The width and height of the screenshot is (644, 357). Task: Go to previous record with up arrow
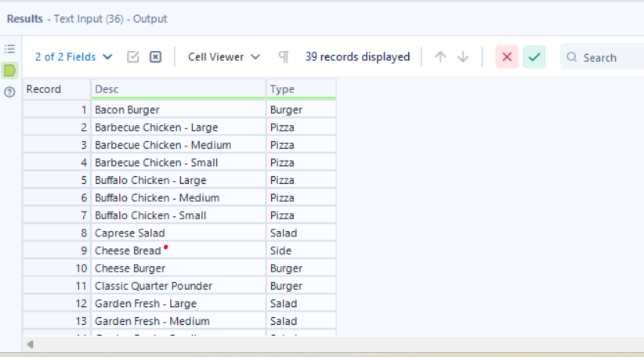click(x=440, y=57)
